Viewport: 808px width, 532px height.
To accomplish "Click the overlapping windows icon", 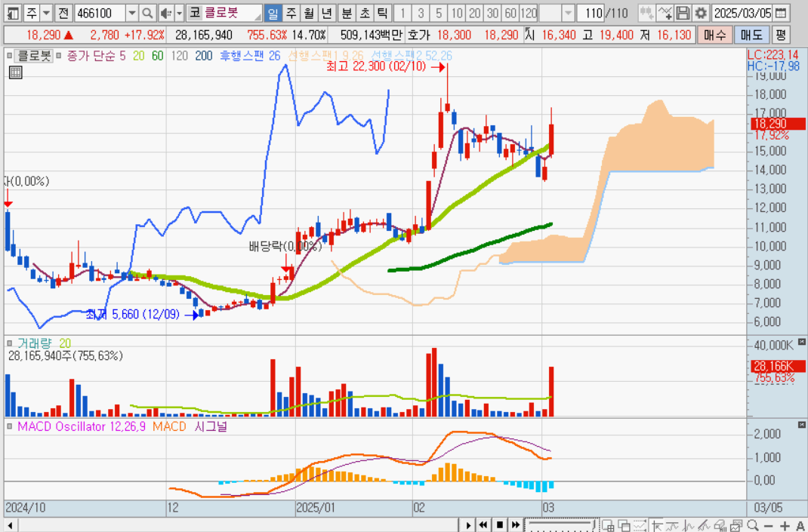I will click(624, 524).
